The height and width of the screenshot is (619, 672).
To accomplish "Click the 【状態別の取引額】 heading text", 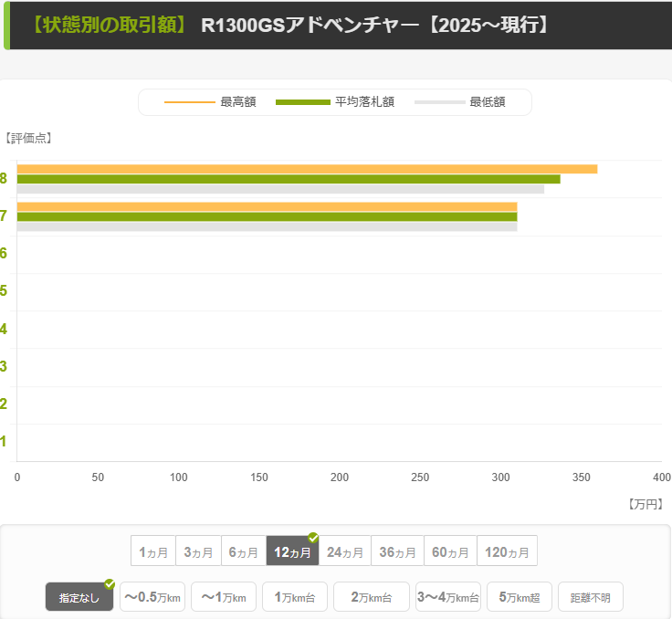I will [x=110, y=25].
